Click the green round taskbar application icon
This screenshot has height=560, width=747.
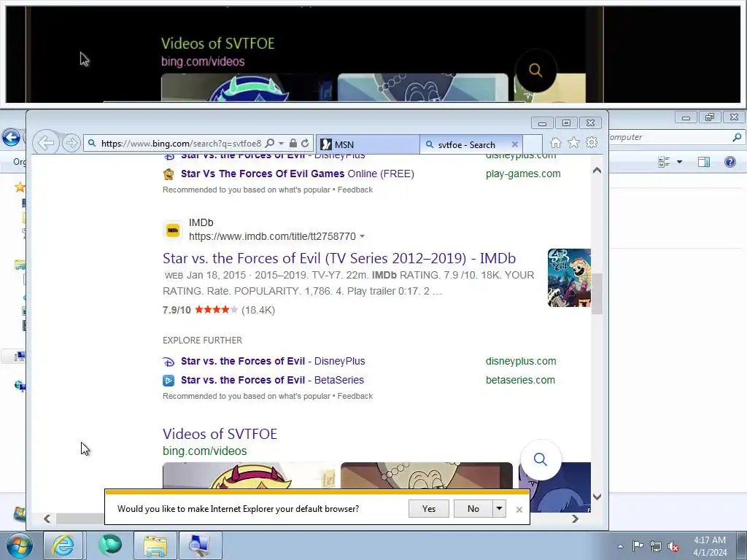[109, 545]
